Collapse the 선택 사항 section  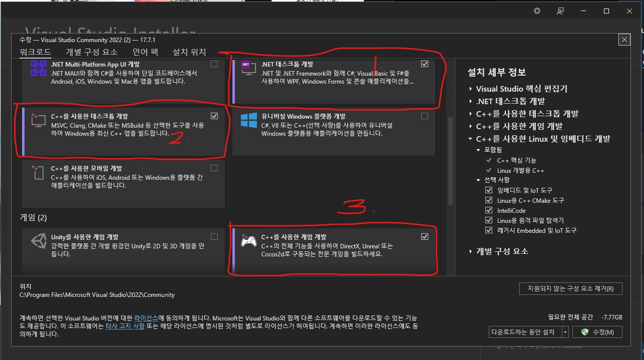point(478,180)
